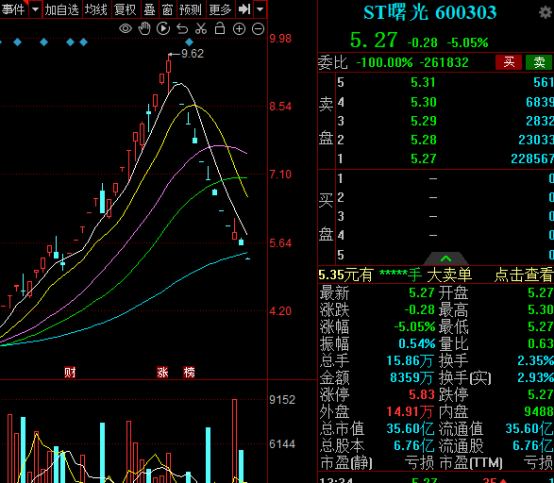Select the scissors cut tool
The width and height of the screenshot is (554, 483).
pos(201,29)
